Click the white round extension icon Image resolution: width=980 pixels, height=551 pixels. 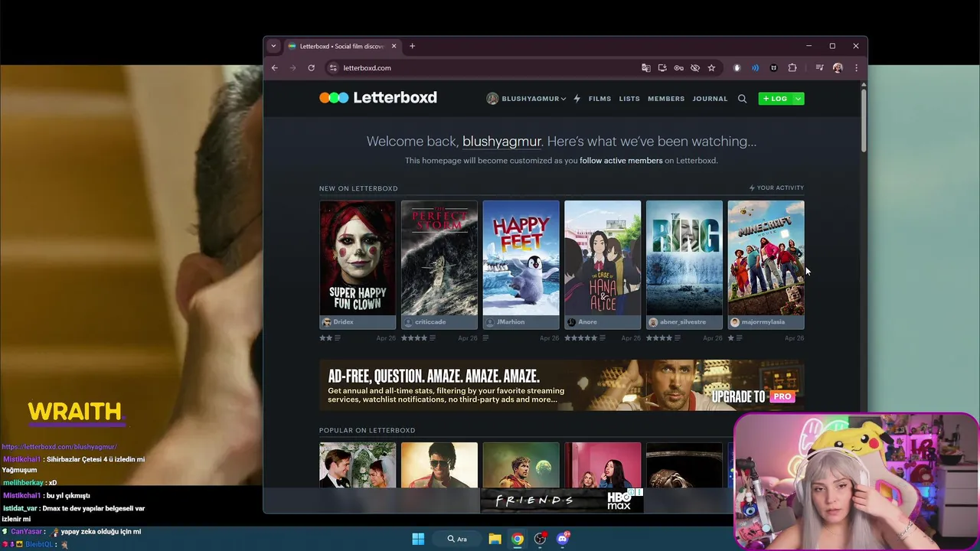pyautogui.click(x=737, y=68)
